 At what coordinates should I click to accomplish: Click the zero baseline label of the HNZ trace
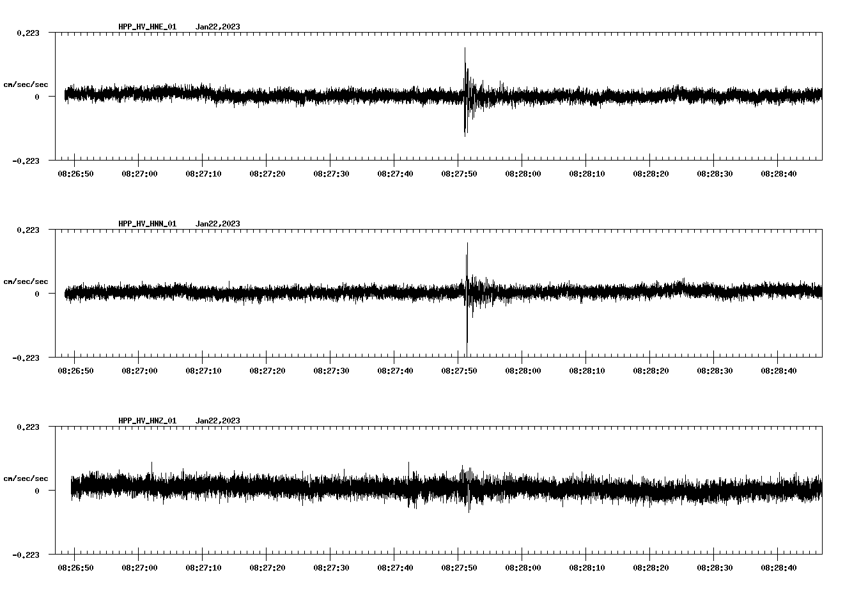pyautogui.click(x=36, y=489)
